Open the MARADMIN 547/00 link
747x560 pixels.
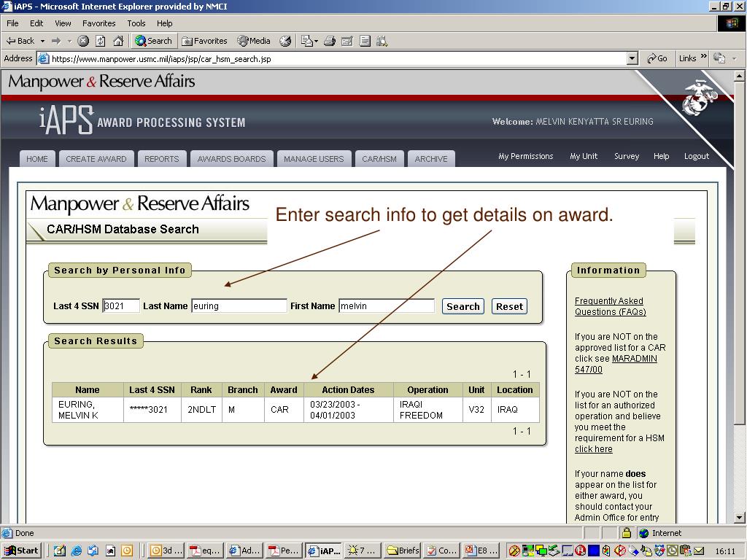pos(616,364)
